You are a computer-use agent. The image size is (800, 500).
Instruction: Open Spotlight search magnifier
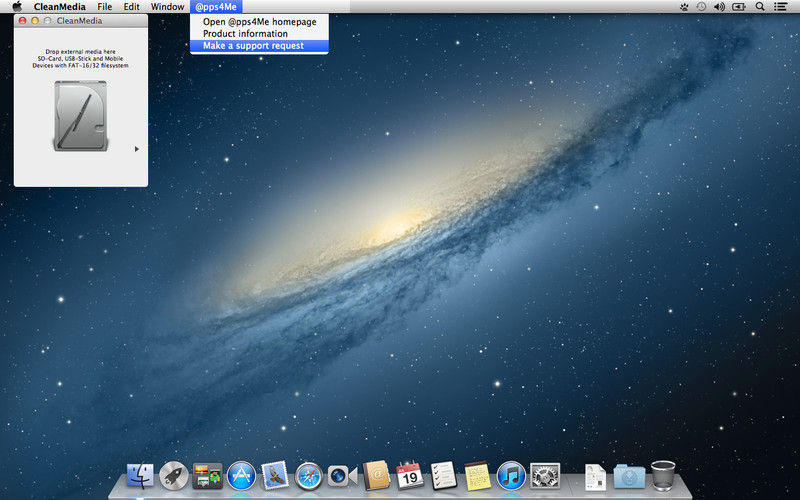[x=760, y=7]
